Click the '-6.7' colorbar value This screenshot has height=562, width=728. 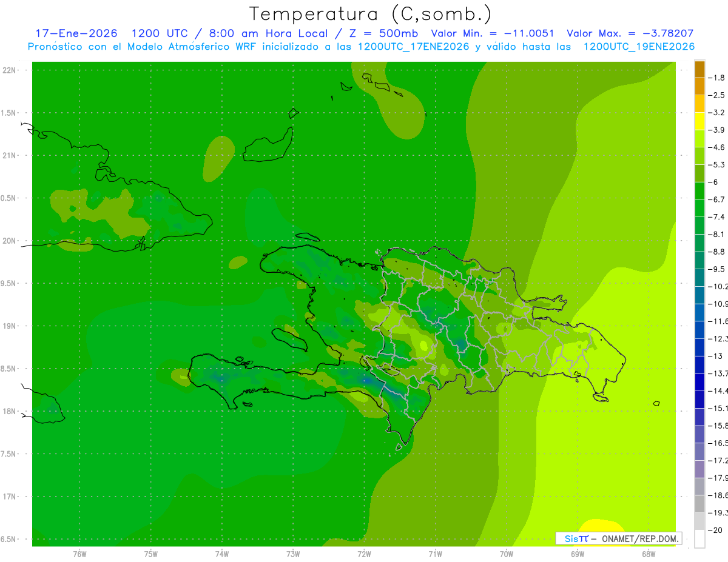(x=717, y=199)
